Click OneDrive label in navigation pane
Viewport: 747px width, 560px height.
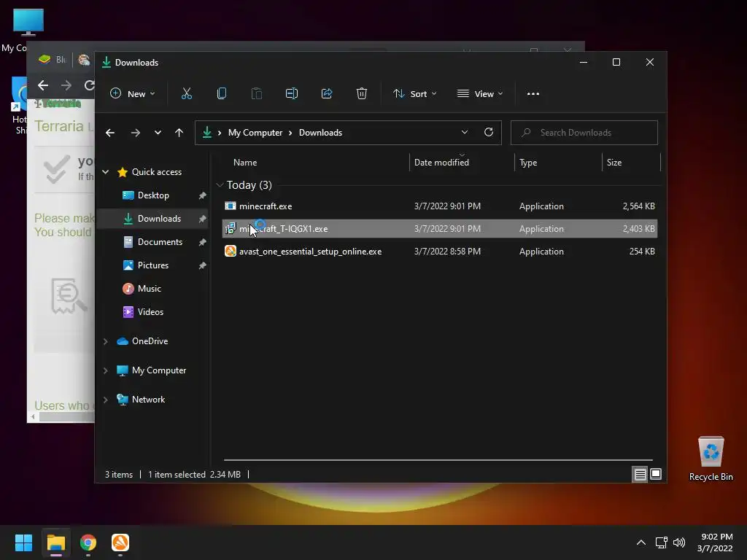pyautogui.click(x=150, y=341)
